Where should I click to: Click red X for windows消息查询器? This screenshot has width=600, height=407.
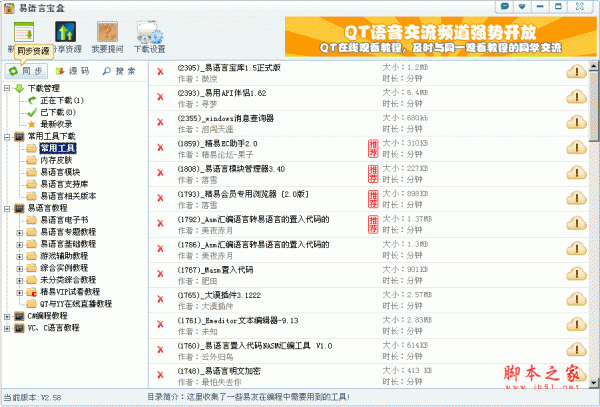tap(160, 122)
